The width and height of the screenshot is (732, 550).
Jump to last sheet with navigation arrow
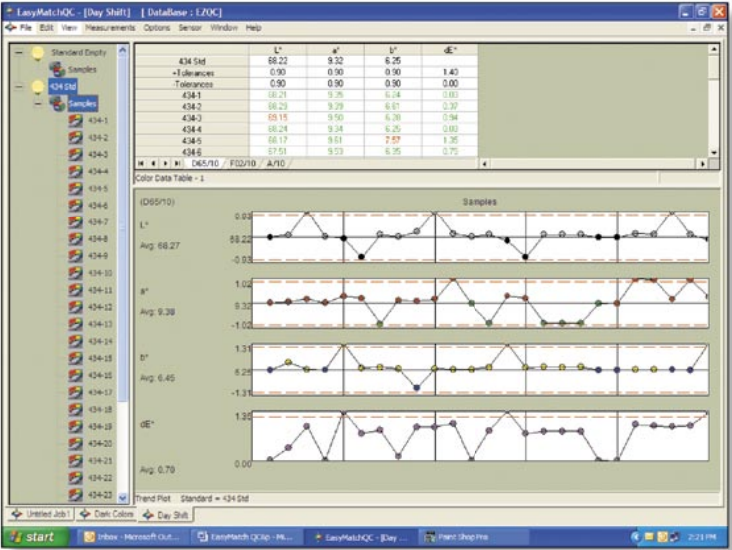click(x=178, y=162)
